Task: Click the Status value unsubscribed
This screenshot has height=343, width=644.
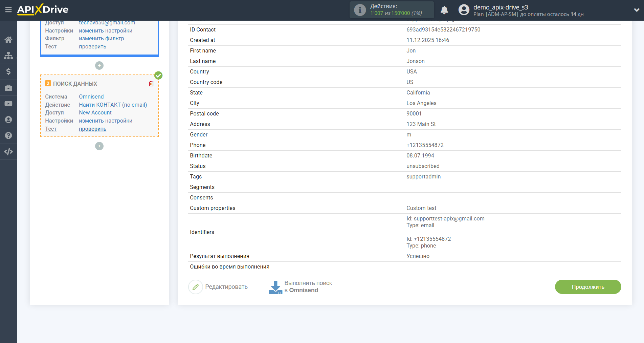Action: coord(423,166)
